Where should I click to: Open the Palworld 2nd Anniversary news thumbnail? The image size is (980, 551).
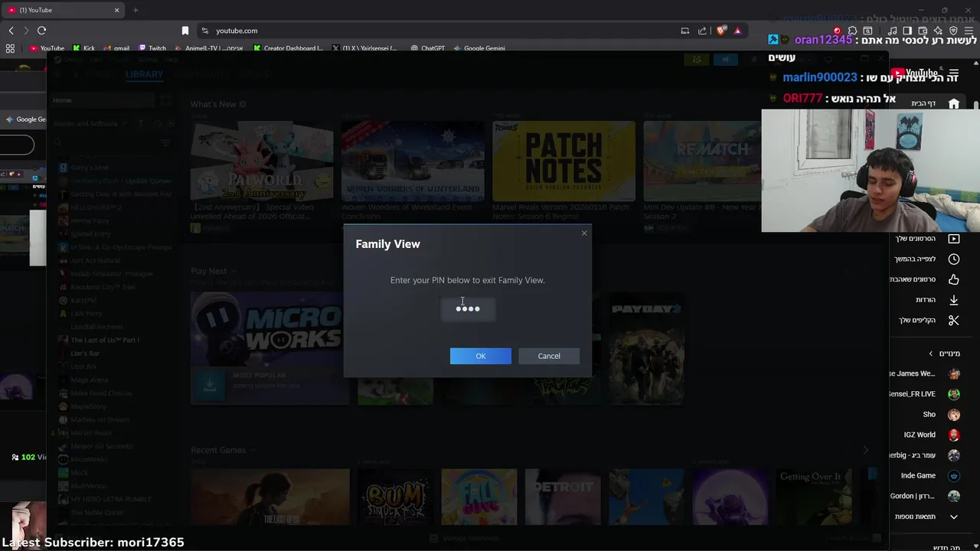262,161
